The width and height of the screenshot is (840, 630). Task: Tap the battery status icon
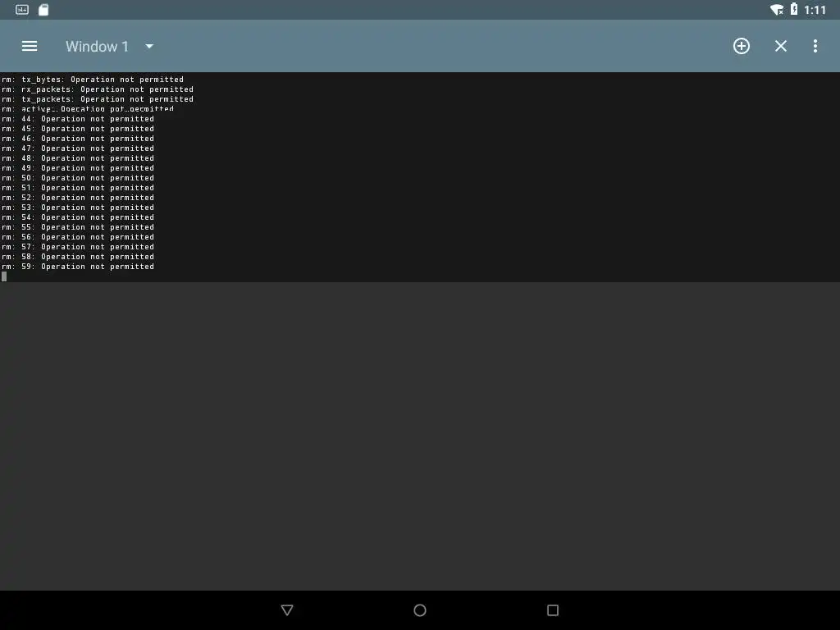click(794, 9)
